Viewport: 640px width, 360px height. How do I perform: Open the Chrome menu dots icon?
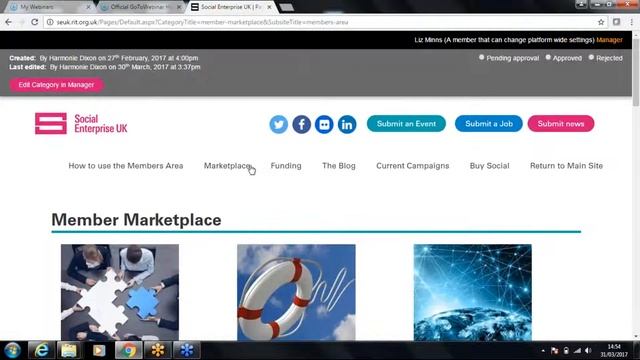(631, 22)
